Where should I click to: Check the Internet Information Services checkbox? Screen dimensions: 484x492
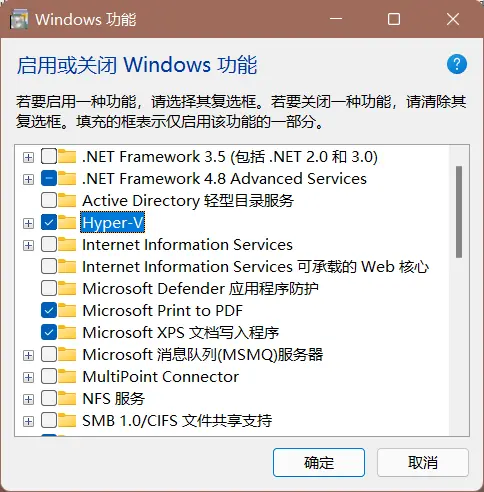pyautogui.click(x=49, y=244)
